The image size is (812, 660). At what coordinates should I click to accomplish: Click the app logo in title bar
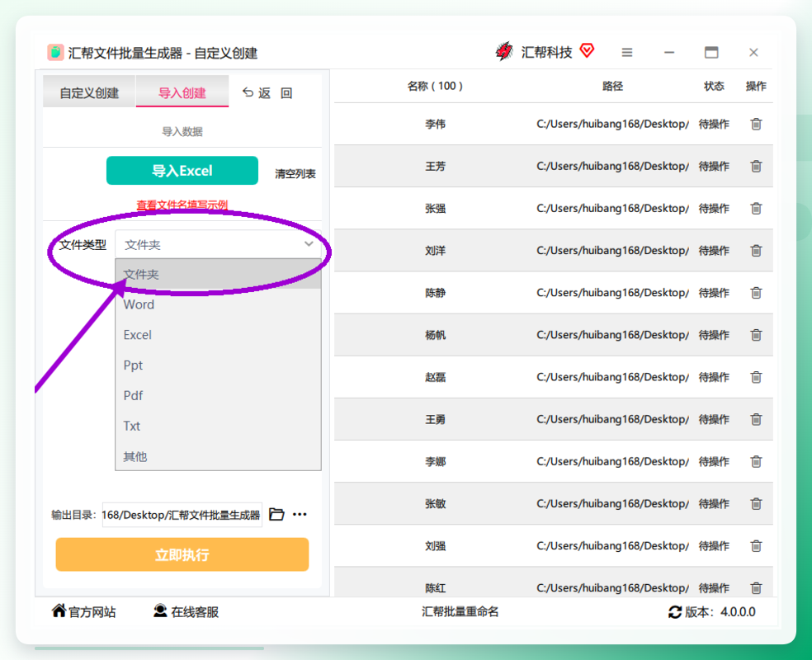tap(55, 52)
